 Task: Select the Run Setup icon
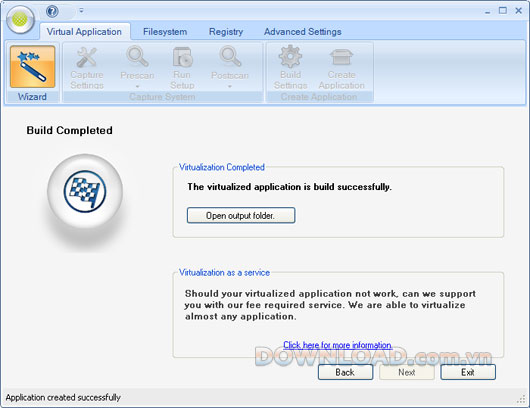click(183, 57)
